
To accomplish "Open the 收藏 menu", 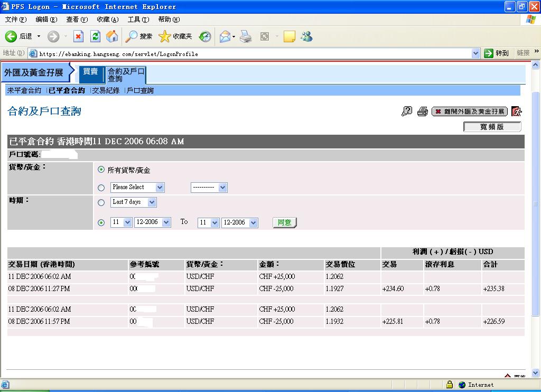I will click(108, 20).
